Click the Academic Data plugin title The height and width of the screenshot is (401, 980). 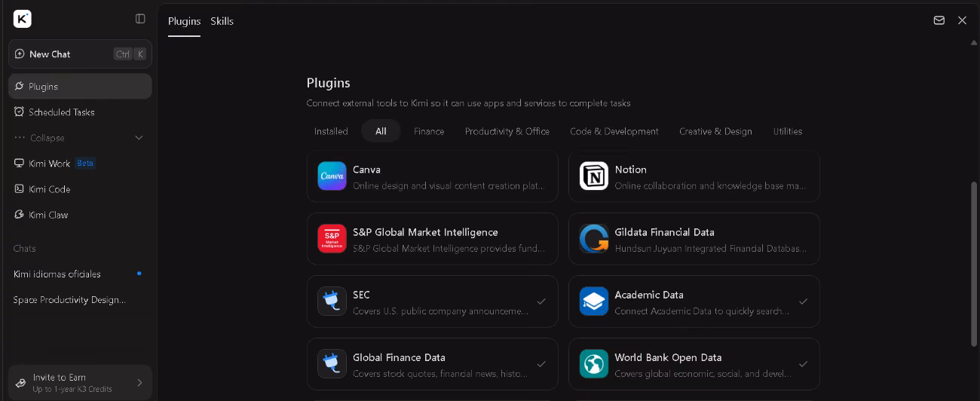click(x=649, y=295)
